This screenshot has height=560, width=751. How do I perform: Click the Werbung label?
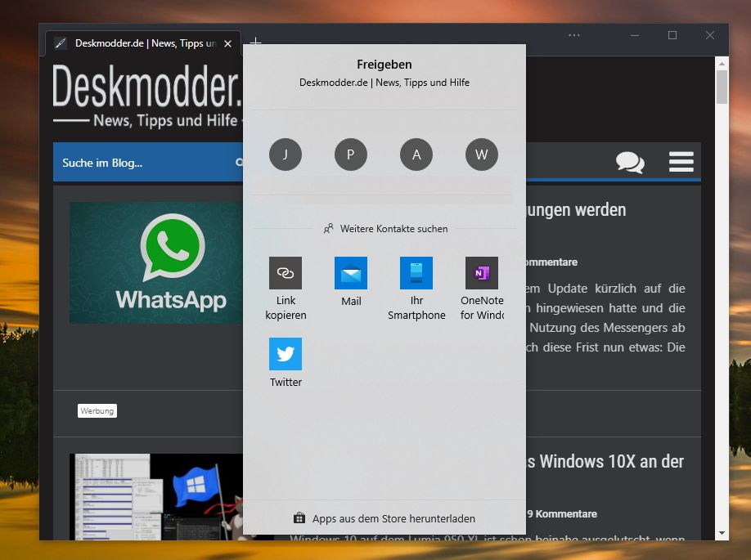pyautogui.click(x=97, y=410)
